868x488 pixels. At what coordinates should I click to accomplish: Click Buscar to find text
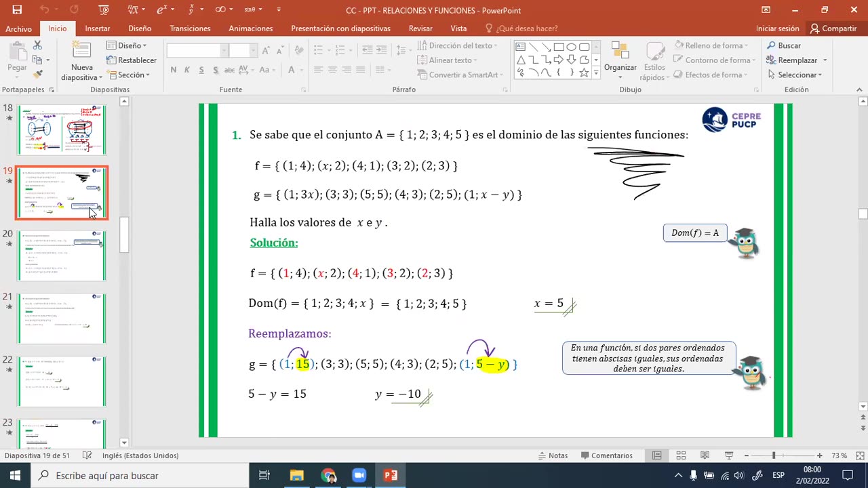click(784, 45)
